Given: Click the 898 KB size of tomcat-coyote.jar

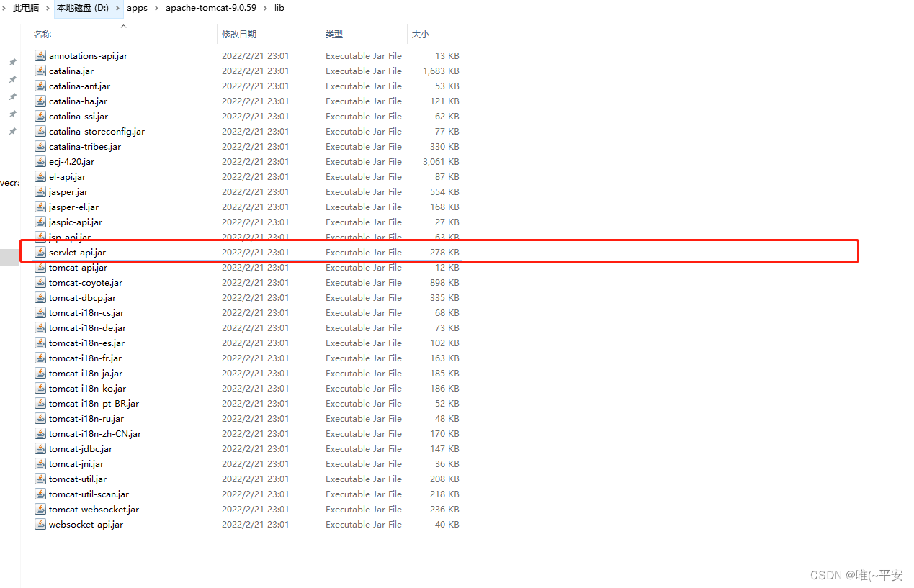Looking at the screenshot, I should click(444, 283).
